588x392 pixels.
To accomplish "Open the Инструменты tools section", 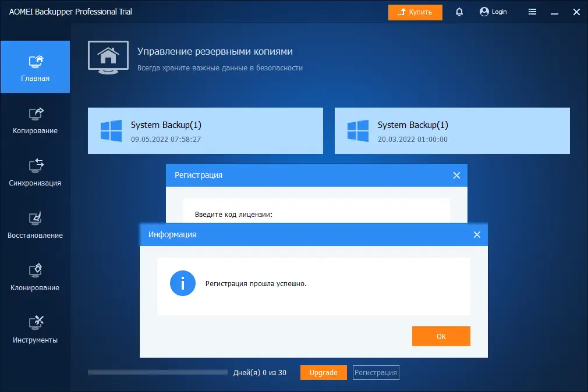I will (36, 330).
